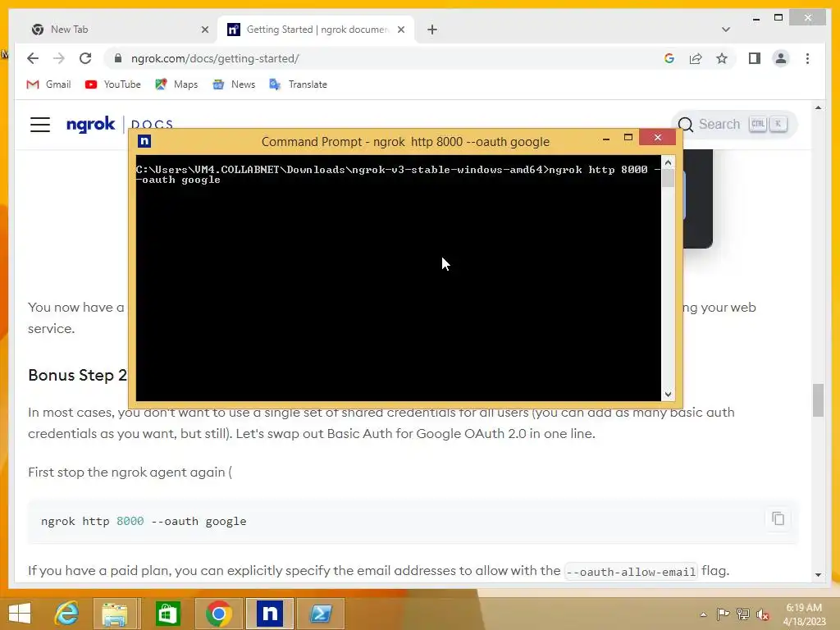Share this page via the share icon
This screenshot has height=630, width=840.
tap(696, 58)
